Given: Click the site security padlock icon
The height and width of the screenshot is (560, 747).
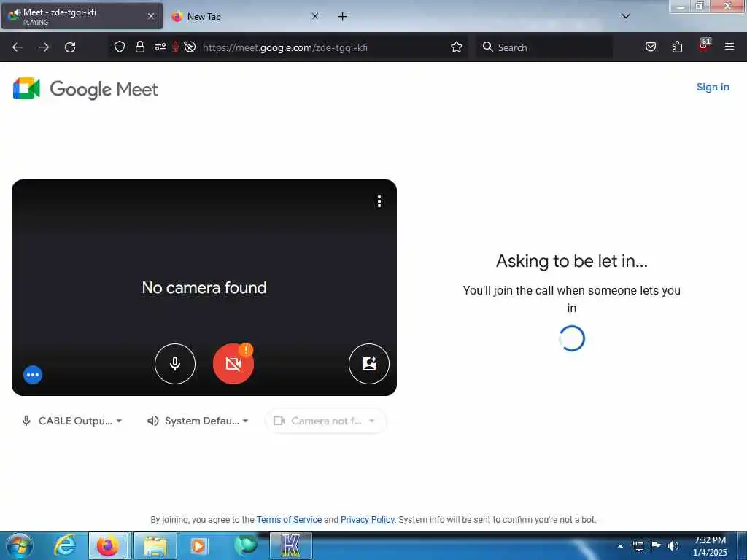Looking at the screenshot, I should point(140,47).
